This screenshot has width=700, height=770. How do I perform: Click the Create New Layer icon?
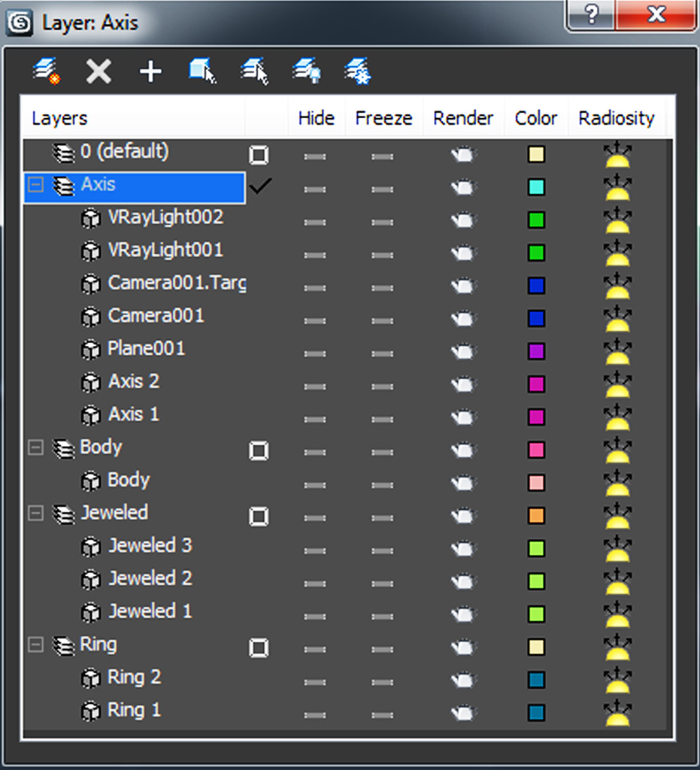pos(47,71)
